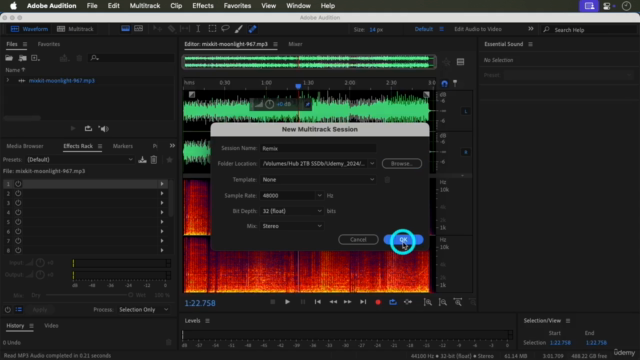The width and height of the screenshot is (640, 360).
Task: Open effect menu arrow for slot 4
Action: pos(162,212)
